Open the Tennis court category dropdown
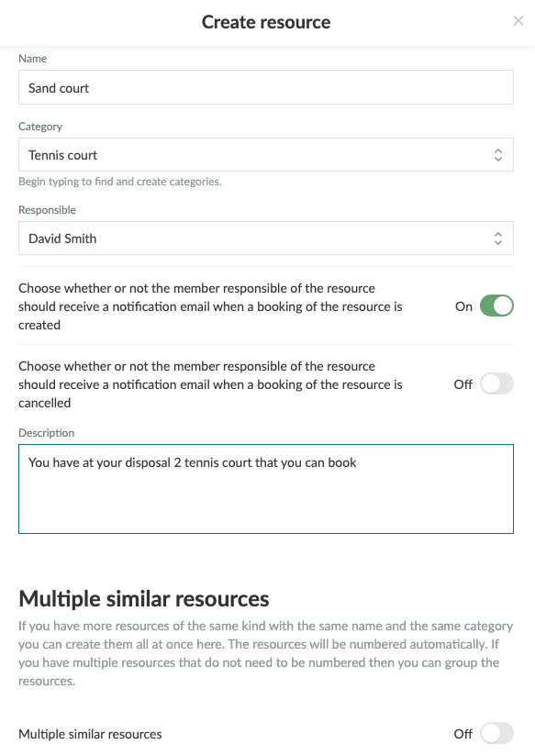 [266, 155]
